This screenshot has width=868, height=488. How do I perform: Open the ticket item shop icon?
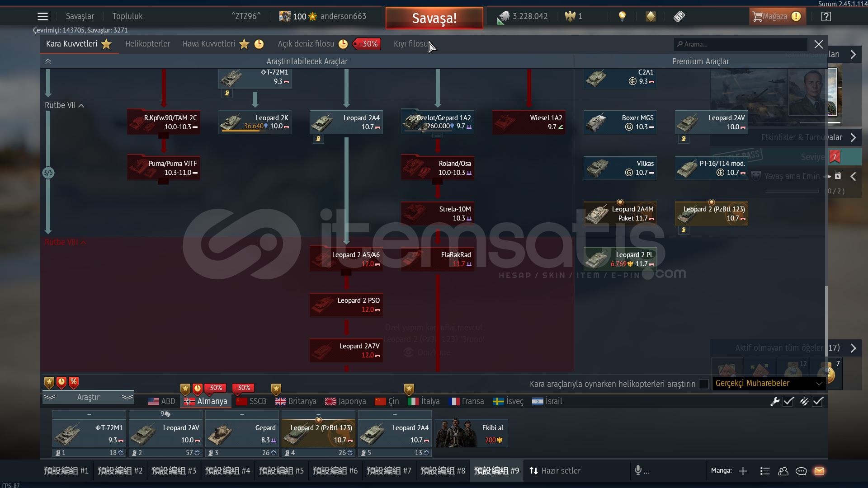(679, 17)
